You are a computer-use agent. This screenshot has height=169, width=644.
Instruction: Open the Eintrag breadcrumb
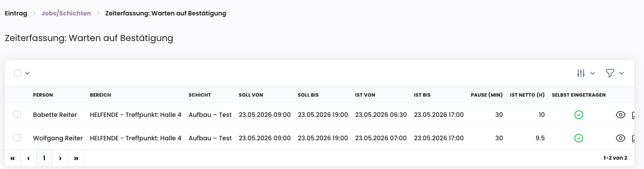click(x=16, y=13)
